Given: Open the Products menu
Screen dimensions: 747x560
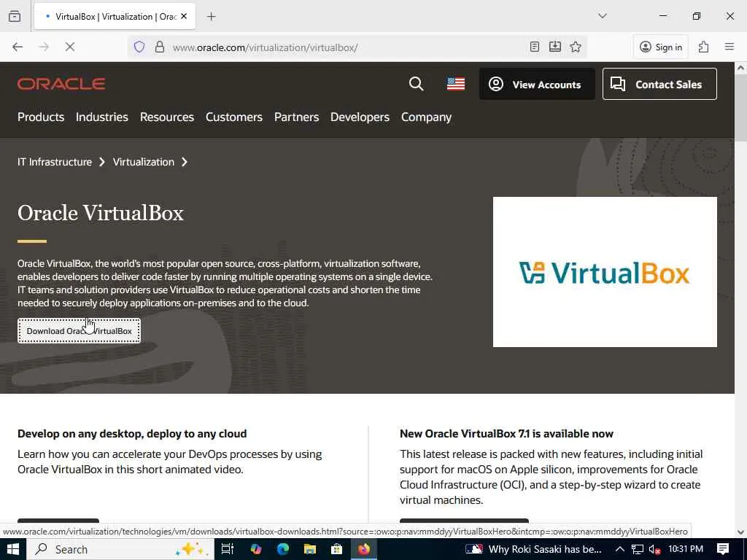Looking at the screenshot, I should coord(41,117).
